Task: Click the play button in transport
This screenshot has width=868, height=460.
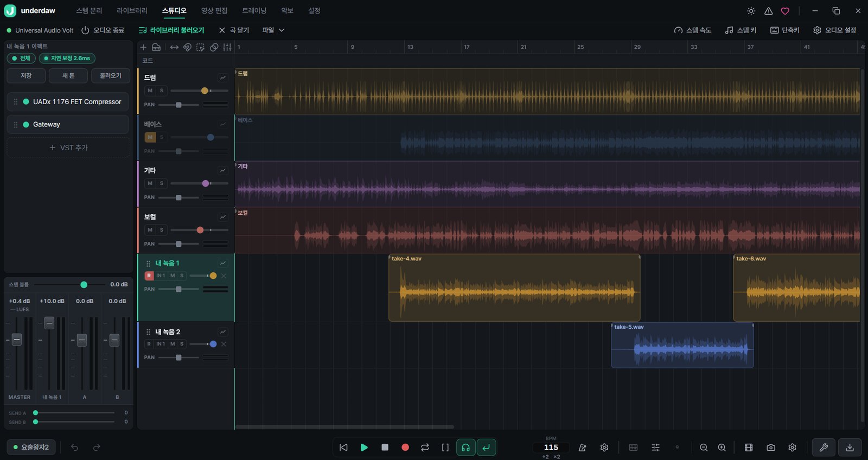Action: click(364, 448)
